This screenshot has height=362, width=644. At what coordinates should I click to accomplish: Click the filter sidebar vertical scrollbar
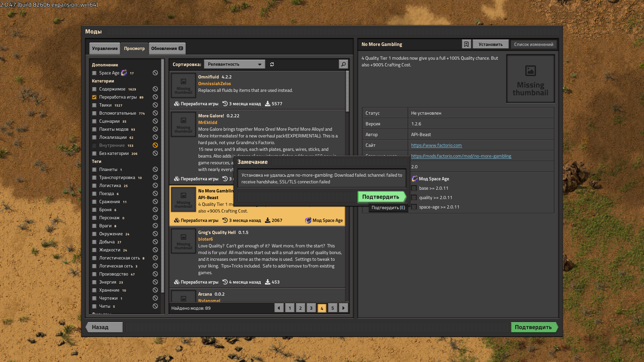(x=163, y=174)
